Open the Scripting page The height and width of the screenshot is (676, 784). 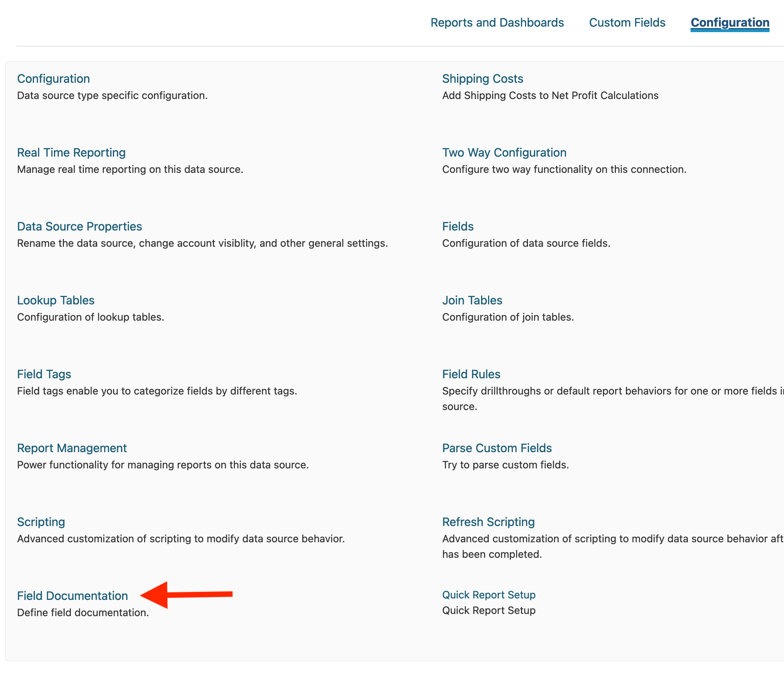(41, 522)
